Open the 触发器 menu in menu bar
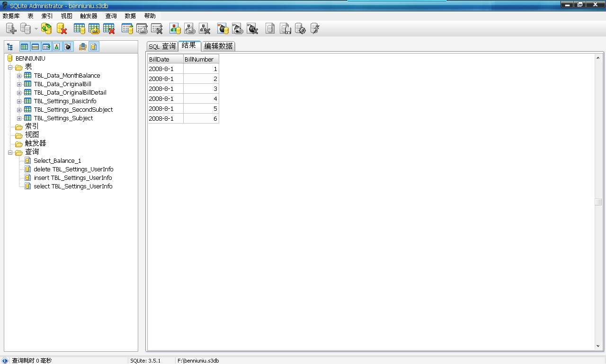 coord(89,16)
